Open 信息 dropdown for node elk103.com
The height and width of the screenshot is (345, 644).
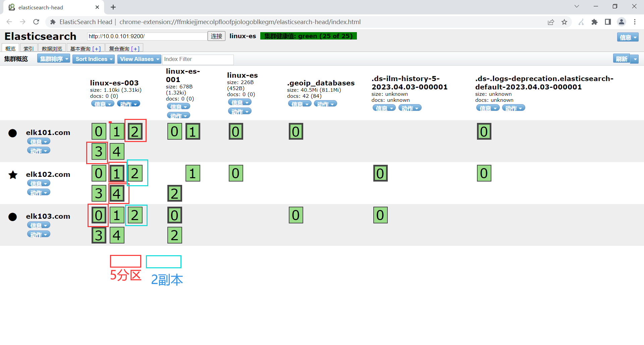coord(39,225)
